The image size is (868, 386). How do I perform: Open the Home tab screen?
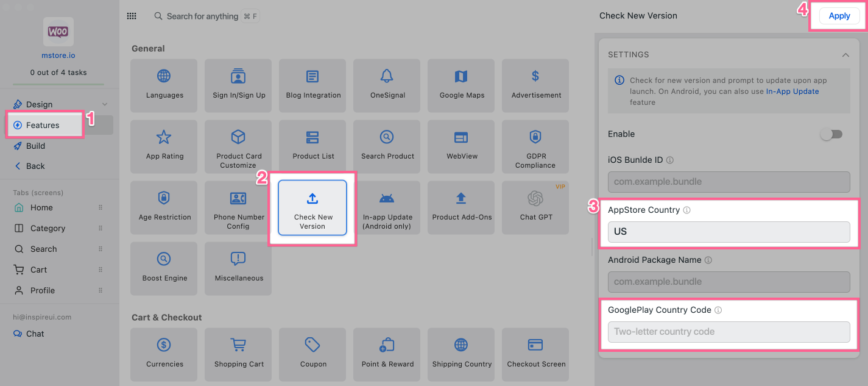coord(41,207)
